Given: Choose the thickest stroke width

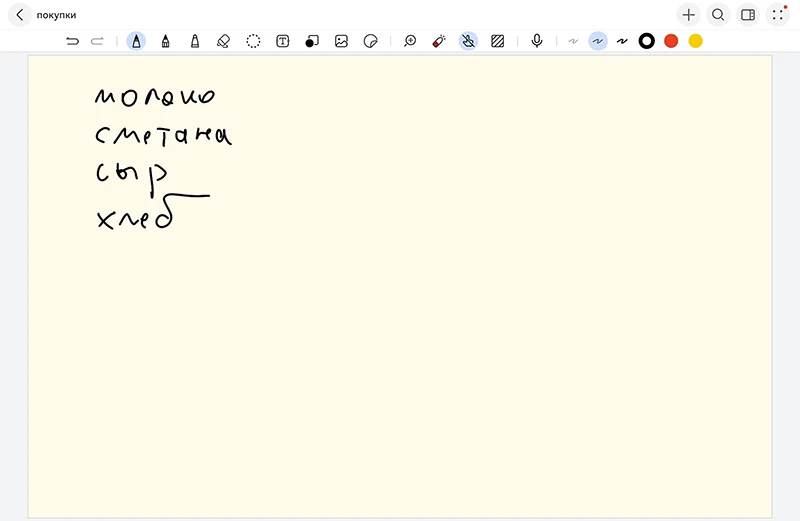Looking at the screenshot, I should click(x=621, y=41).
